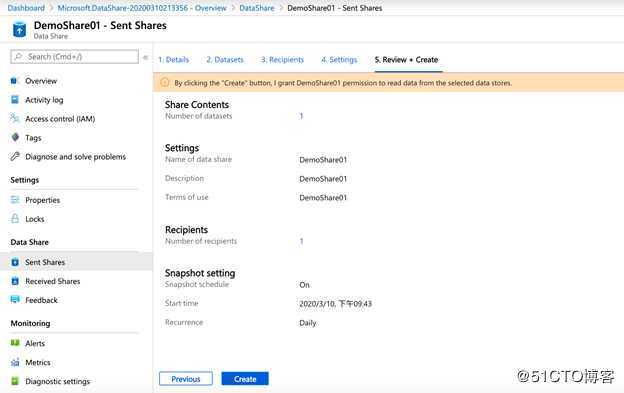The width and height of the screenshot is (624, 393).
Task: Switch to the 2. Datasets tab
Action: [225, 60]
